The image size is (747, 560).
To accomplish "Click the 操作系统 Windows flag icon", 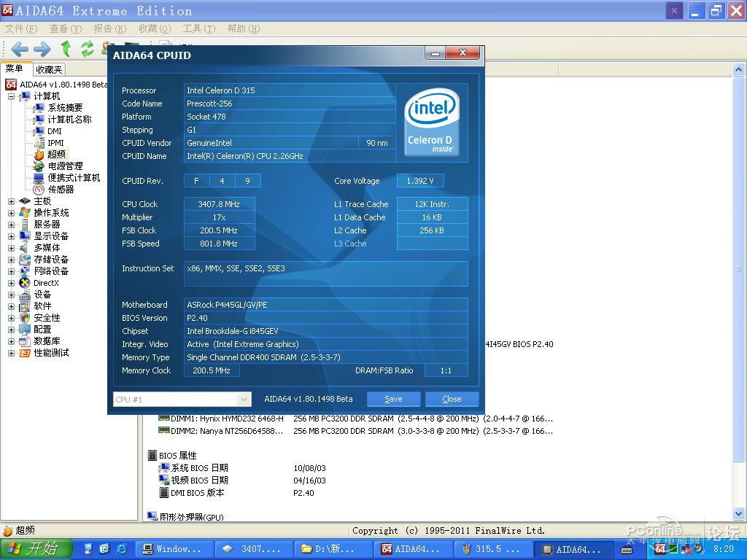I will (25, 213).
